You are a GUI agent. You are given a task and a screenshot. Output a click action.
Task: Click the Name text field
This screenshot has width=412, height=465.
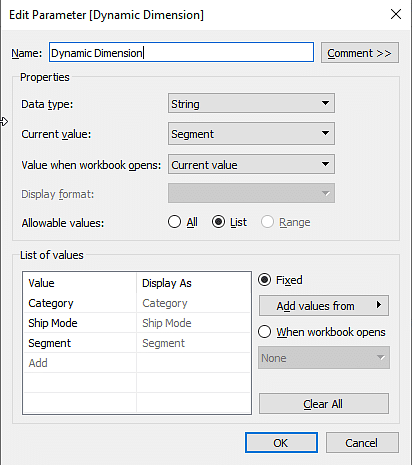[x=181, y=52]
